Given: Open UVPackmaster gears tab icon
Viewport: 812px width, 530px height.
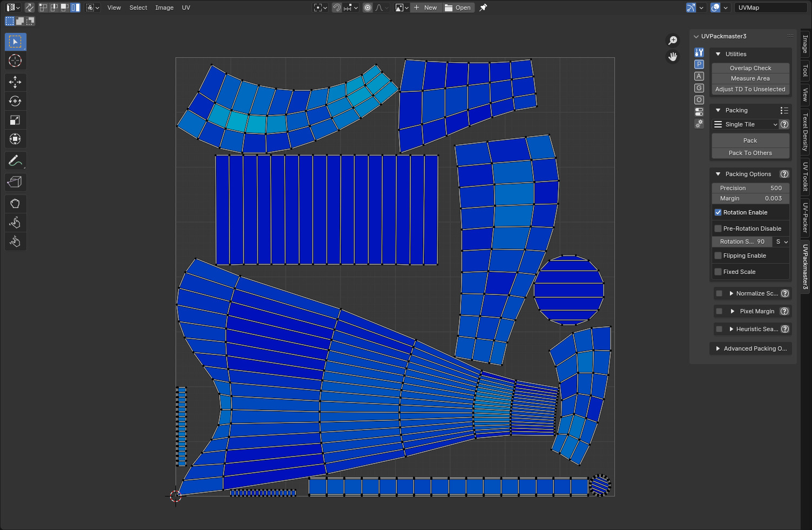Looking at the screenshot, I should pyautogui.click(x=699, y=124).
